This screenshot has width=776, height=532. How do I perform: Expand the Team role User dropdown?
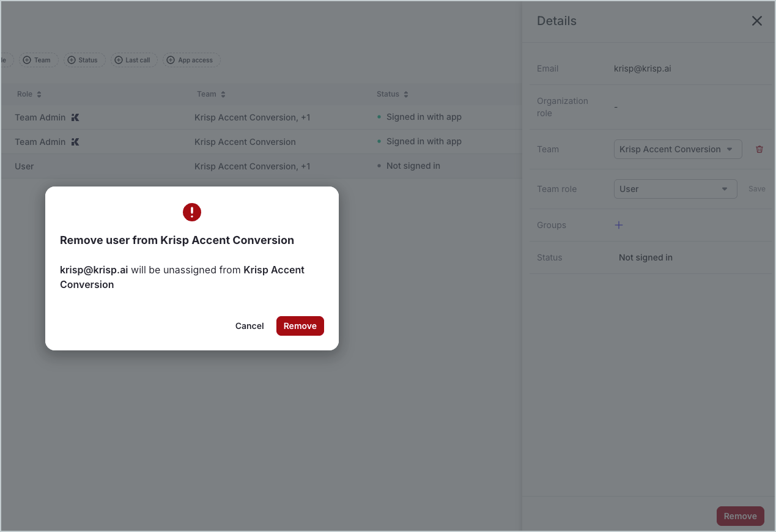[675, 189]
